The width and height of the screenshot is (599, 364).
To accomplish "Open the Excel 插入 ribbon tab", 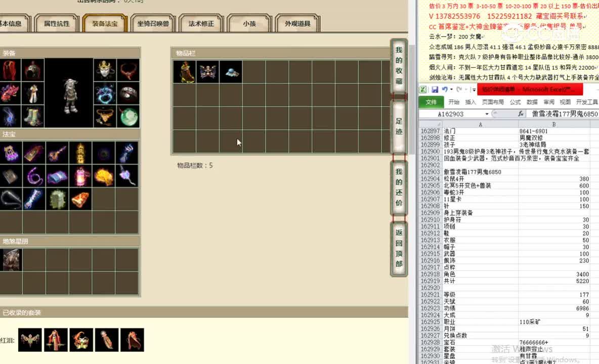I will tap(470, 102).
